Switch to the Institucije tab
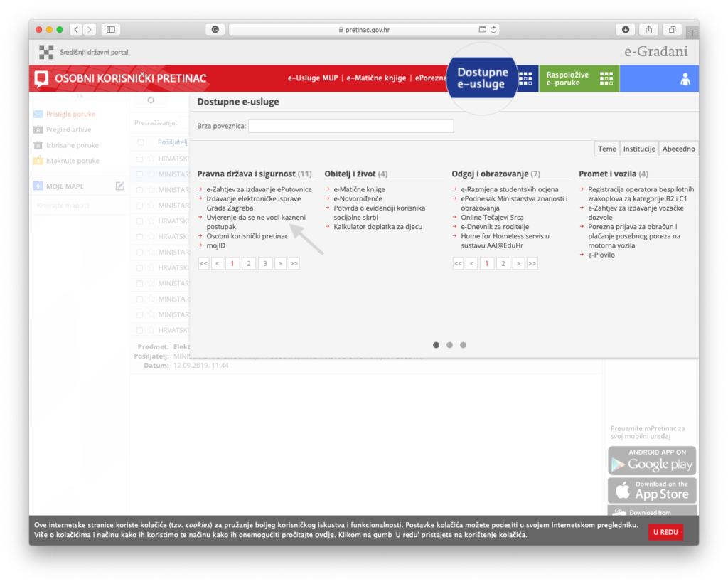The image size is (728, 584). [x=638, y=149]
